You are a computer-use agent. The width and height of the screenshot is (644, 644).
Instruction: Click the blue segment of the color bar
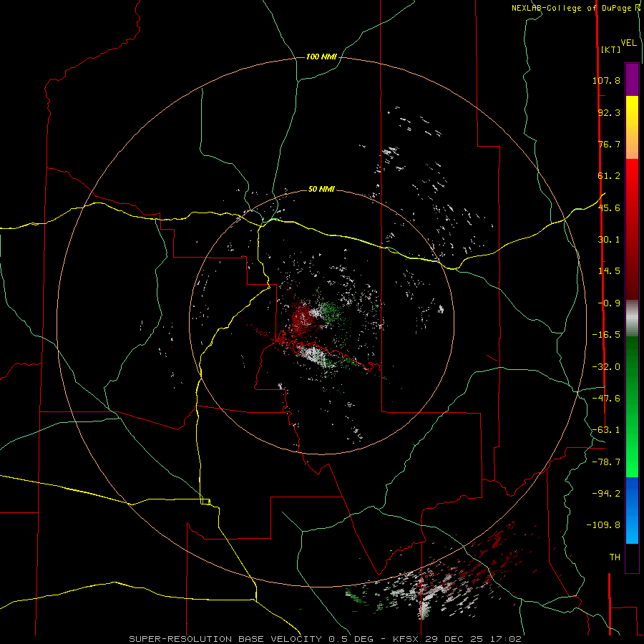[x=632, y=510]
